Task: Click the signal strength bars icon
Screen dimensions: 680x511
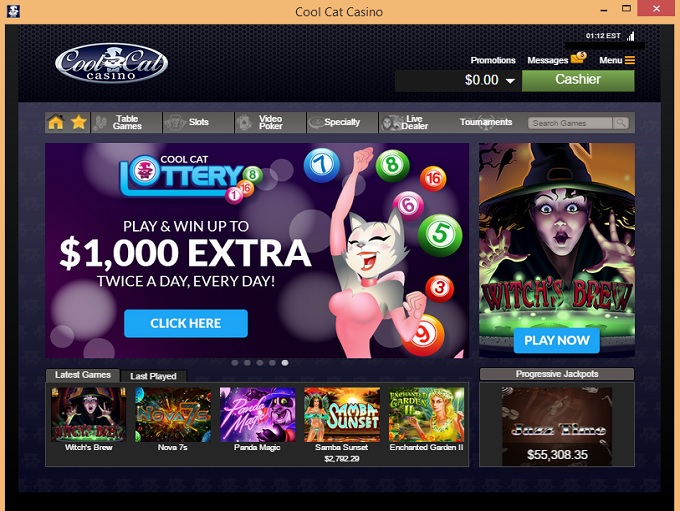Action: 631,36
